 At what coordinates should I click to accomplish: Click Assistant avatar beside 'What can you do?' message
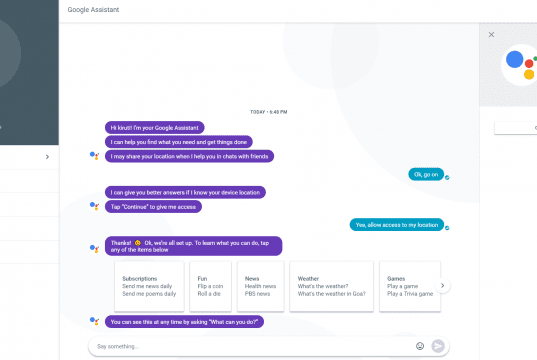94,321
